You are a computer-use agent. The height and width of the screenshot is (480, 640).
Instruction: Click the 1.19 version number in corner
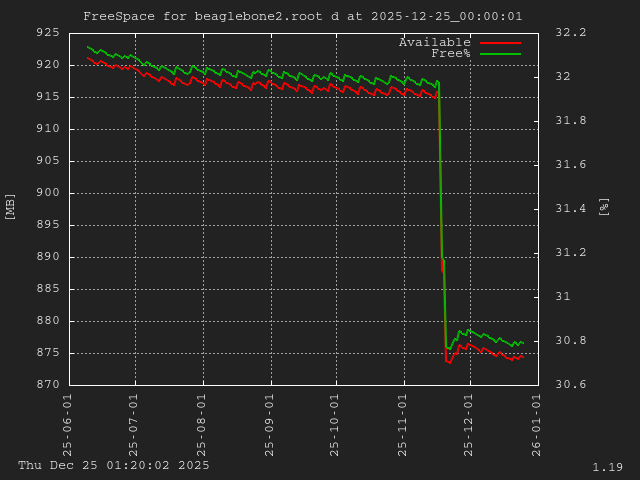(x=607, y=467)
